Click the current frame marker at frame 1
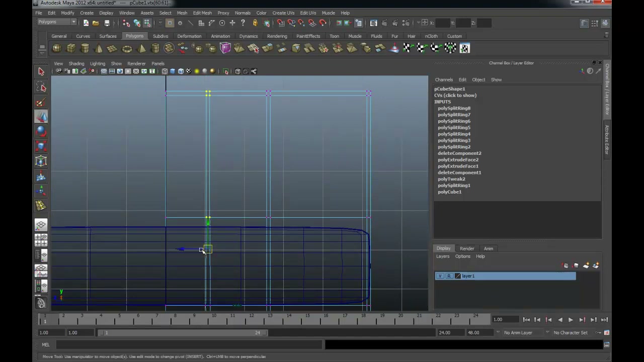 45,319
